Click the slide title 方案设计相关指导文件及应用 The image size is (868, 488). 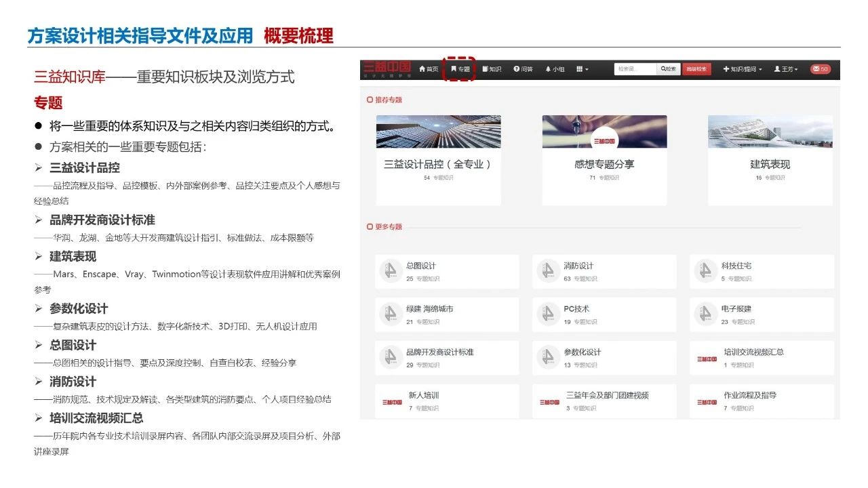tap(140, 35)
